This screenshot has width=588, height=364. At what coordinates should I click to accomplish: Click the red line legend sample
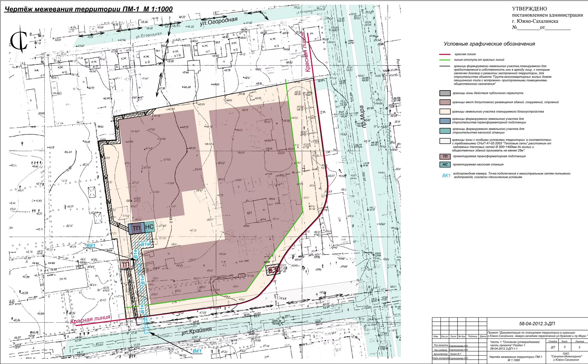(445, 54)
